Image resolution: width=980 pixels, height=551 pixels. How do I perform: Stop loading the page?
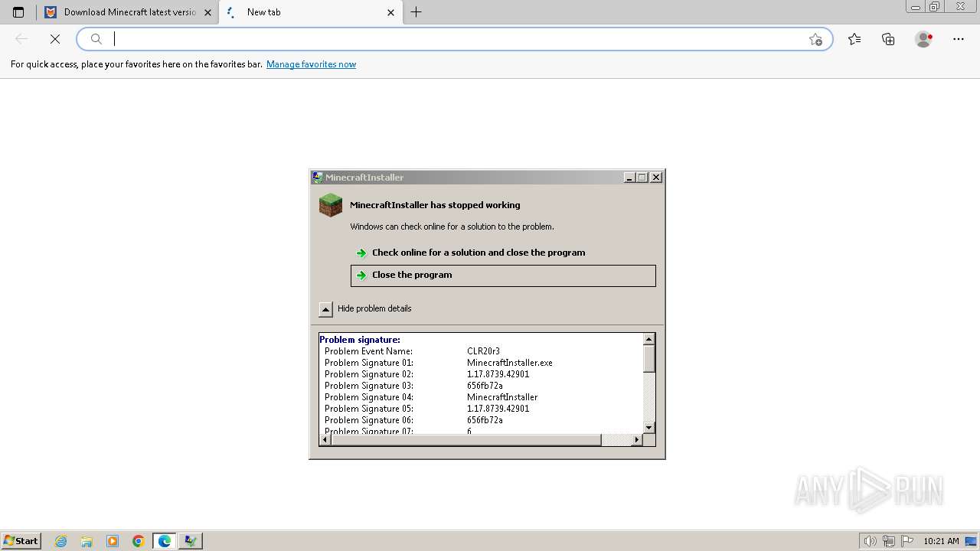pyautogui.click(x=55, y=39)
